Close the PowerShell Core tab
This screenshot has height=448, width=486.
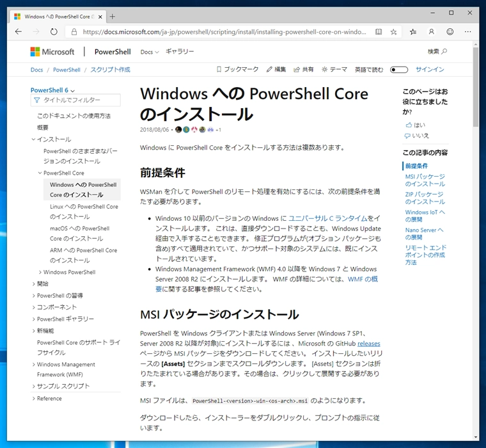tap(100, 17)
